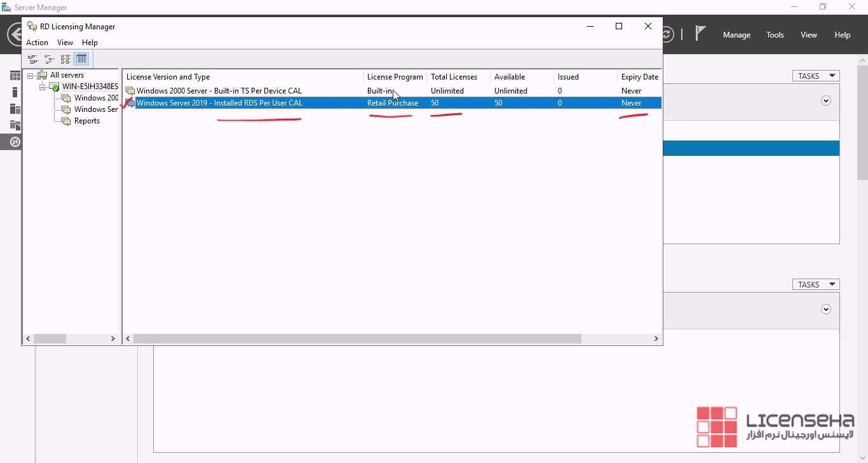This screenshot has height=463, width=868.
Task: Open the lower TASKS dropdown
Action: (816, 284)
